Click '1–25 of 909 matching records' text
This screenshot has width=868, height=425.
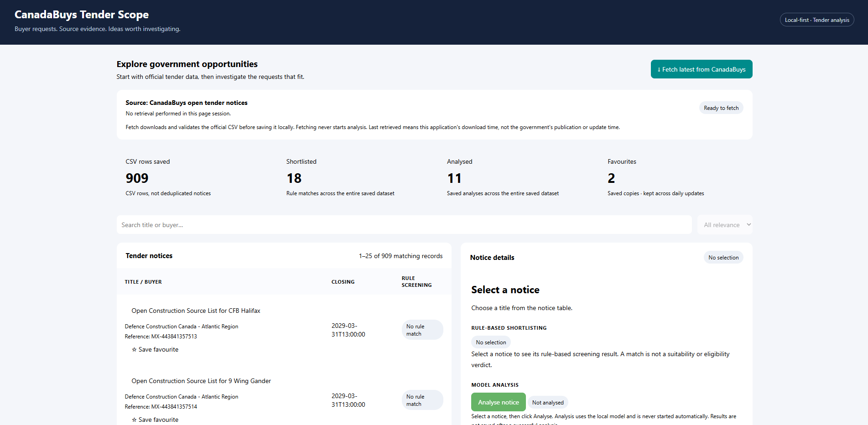click(400, 256)
